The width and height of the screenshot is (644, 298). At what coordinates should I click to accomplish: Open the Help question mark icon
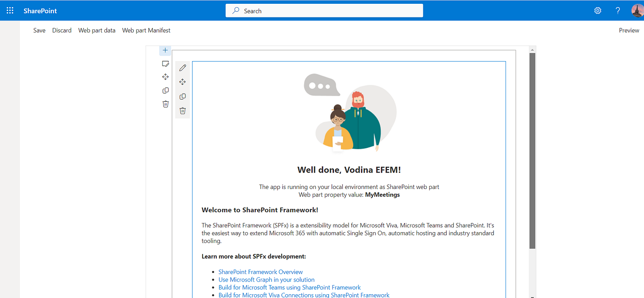coord(617,10)
